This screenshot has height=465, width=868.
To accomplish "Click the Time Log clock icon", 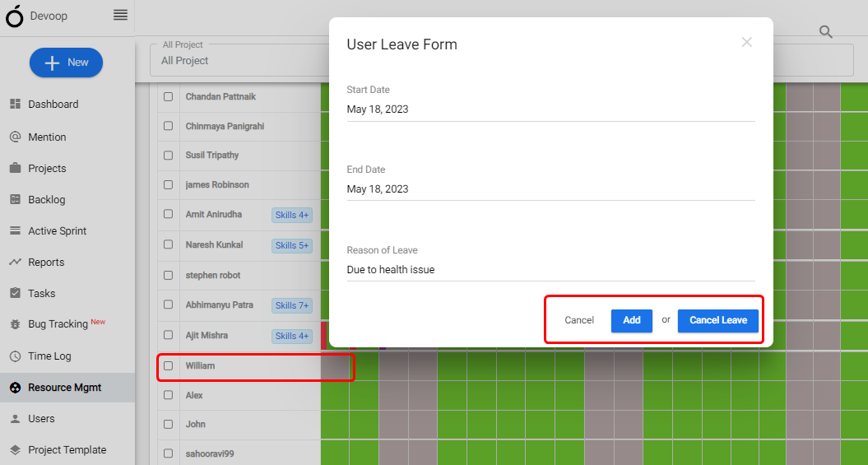I will 16,356.
